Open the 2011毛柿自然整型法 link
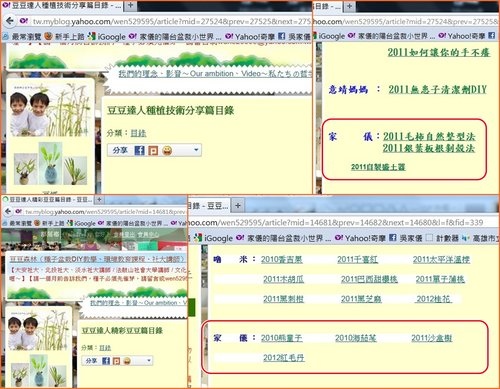The height and width of the screenshot is (389, 500). [x=429, y=136]
